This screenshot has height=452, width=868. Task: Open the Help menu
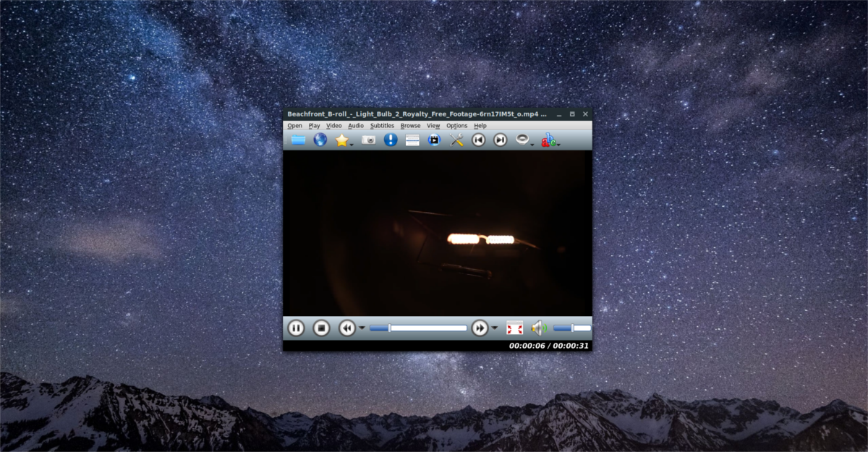coord(480,126)
